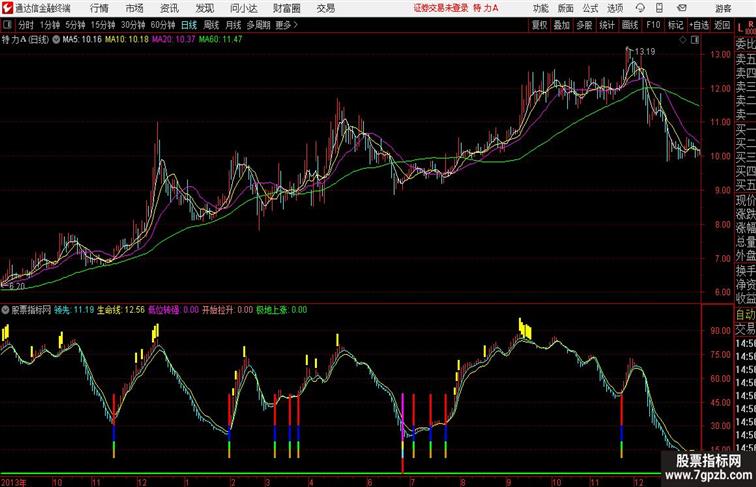Switch to 15分钟 period tab
Viewport: 756px width, 487px height.
click(103, 25)
